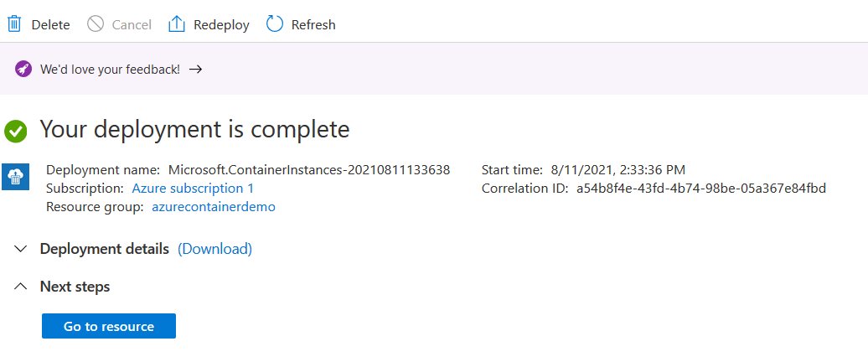Toggle the Deployment details heading
Viewport: 868px width, 362px height.
coord(104,249)
